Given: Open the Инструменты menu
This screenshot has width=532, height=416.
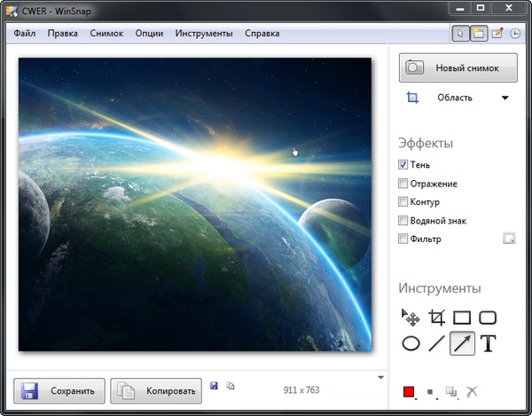Looking at the screenshot, I should [x=204, y=34].
